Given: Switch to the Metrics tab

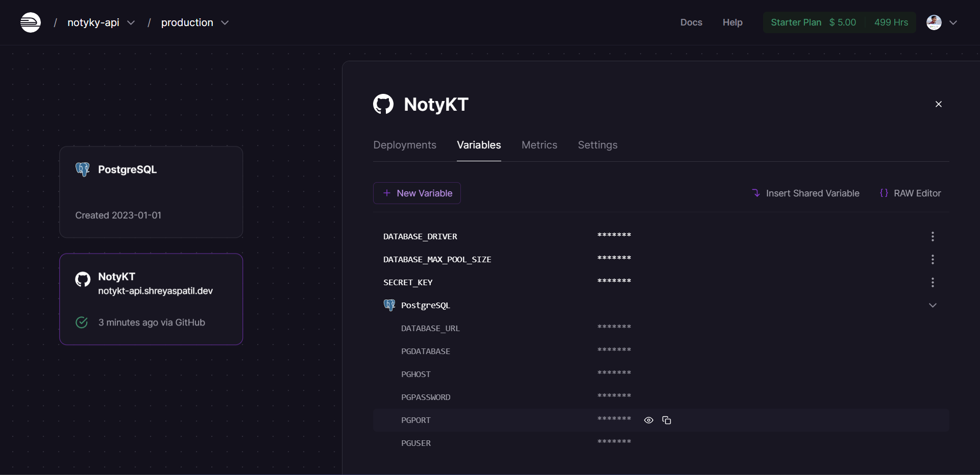Looking at the screenshot, I should click(x=540, y=145).
